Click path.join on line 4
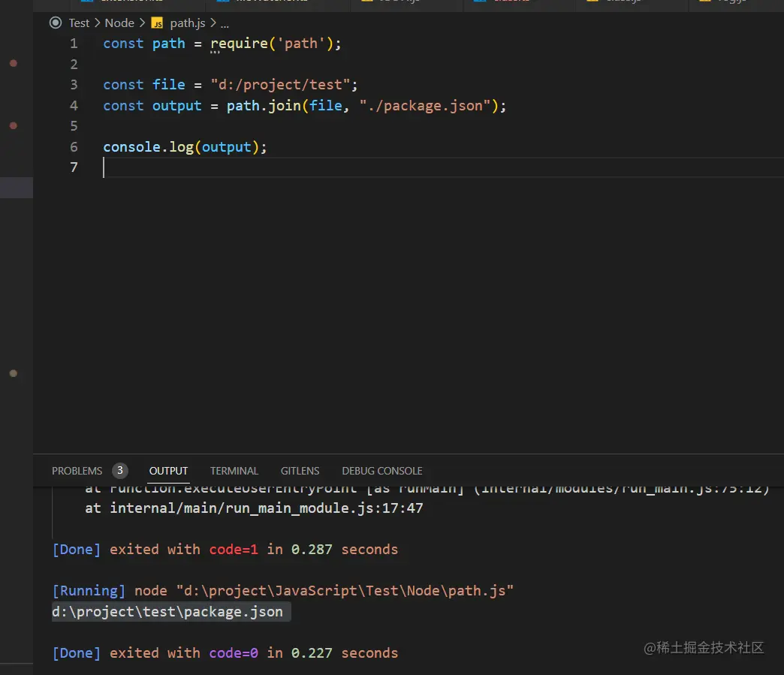Viewport: 784px width, 675px height. click(264, 106)
